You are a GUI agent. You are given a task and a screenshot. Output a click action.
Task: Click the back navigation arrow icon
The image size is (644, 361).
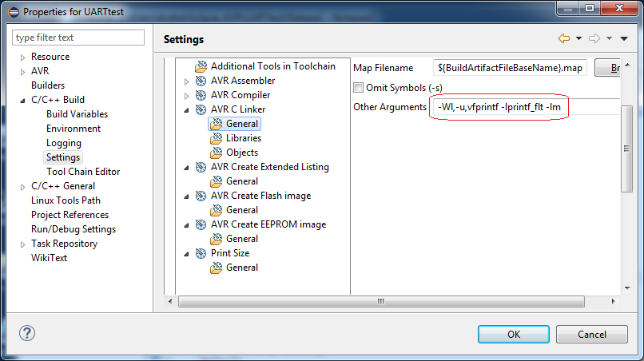pyautogui.click(x=564, y=38)
